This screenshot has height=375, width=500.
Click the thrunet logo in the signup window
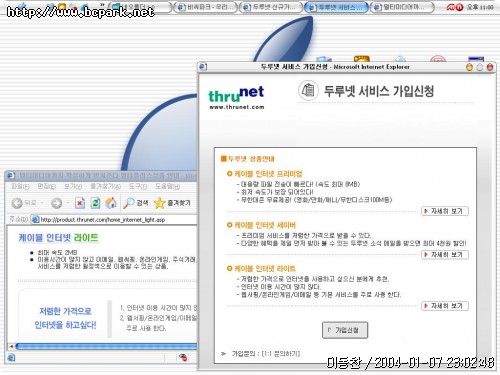coord(236,94)
